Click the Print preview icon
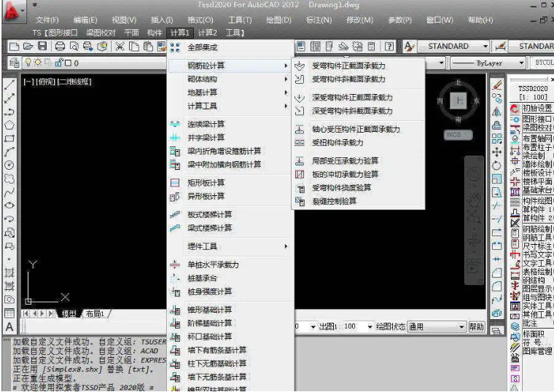The height and width of the screenshot is (392, 554). point(74,46)
